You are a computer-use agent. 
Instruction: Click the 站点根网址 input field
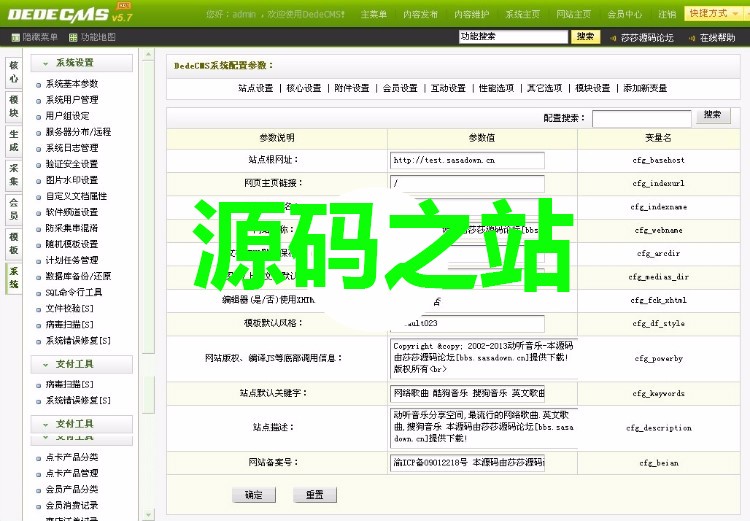coord(467,161)
